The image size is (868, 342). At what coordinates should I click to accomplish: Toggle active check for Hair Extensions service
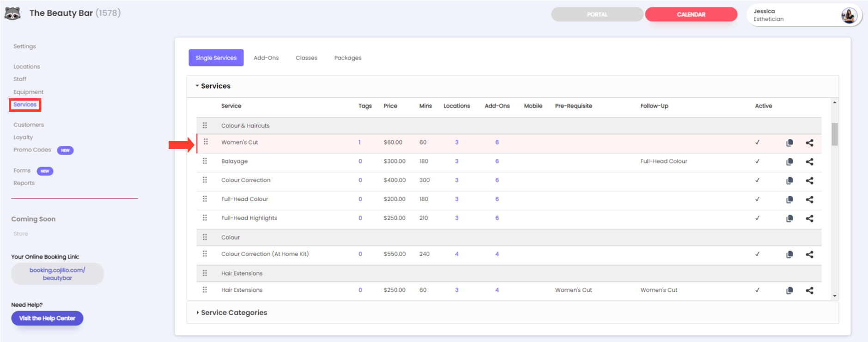[757, 290]
